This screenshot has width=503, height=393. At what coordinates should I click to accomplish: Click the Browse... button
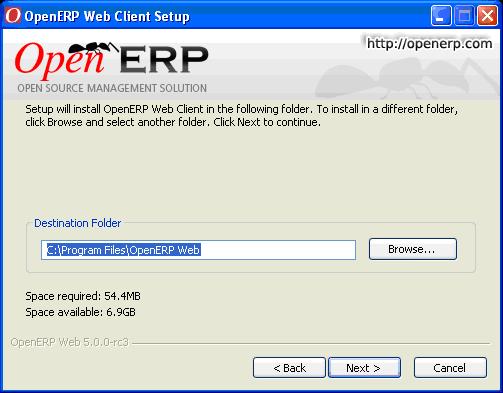413,249
